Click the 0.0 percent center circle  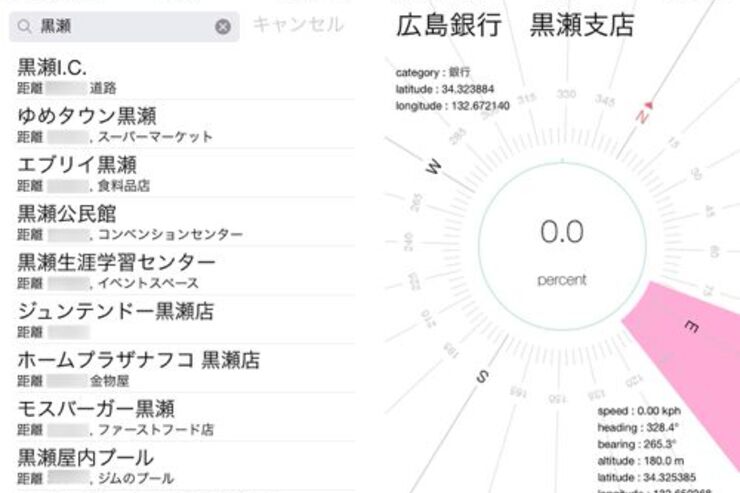(562, 246)
